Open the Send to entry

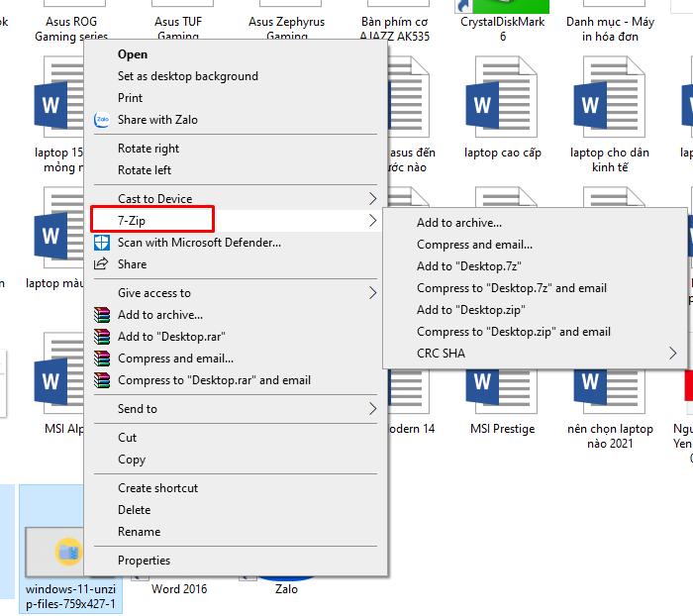[x=236, y=409]
